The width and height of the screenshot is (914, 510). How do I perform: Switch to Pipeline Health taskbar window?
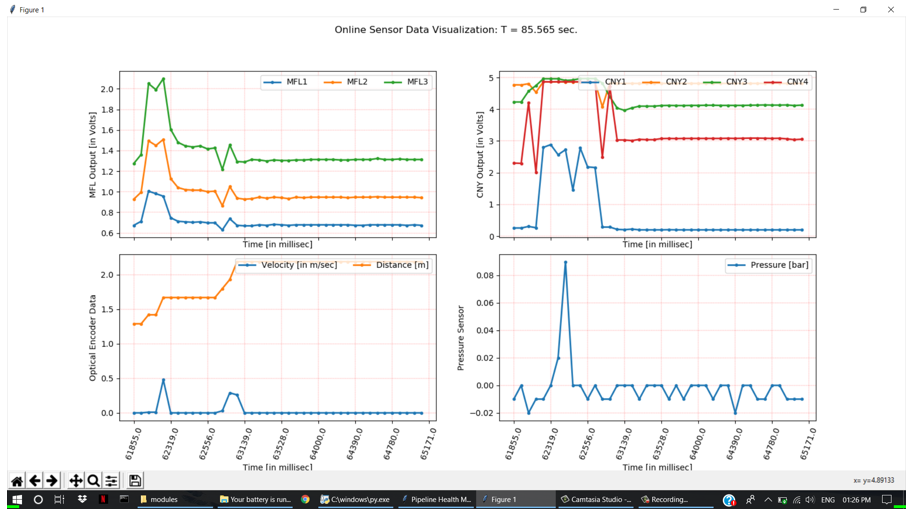point(436,500)
